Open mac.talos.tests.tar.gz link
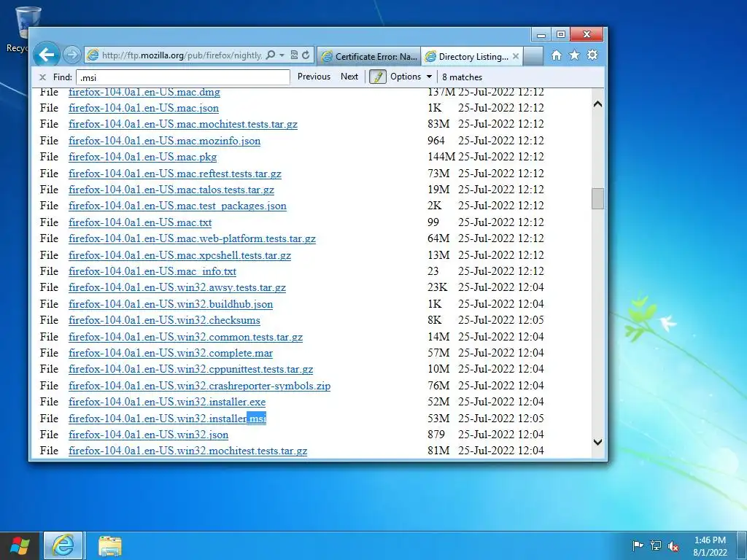Screen dimensions: 747x560 coord(171,190)
